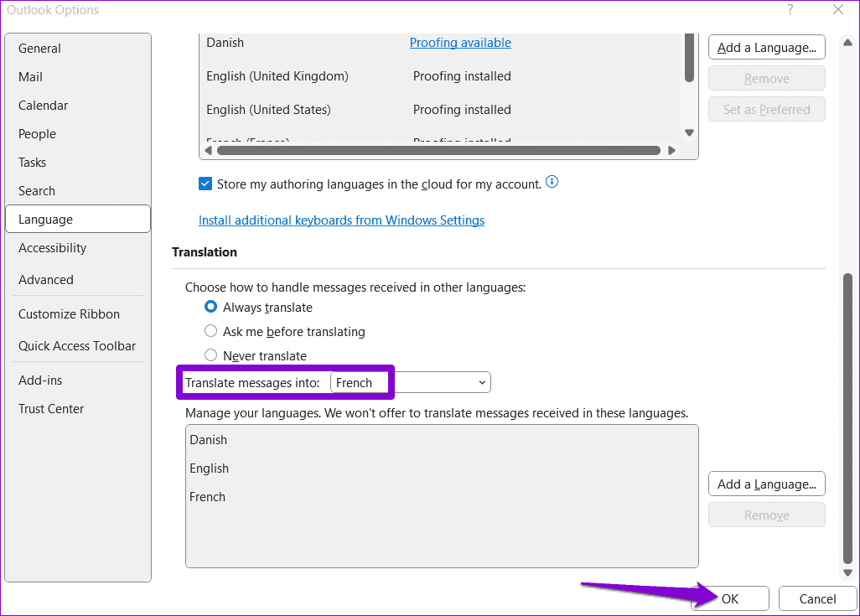Click the horizontal scroll left arrow

tap(209, 150)
